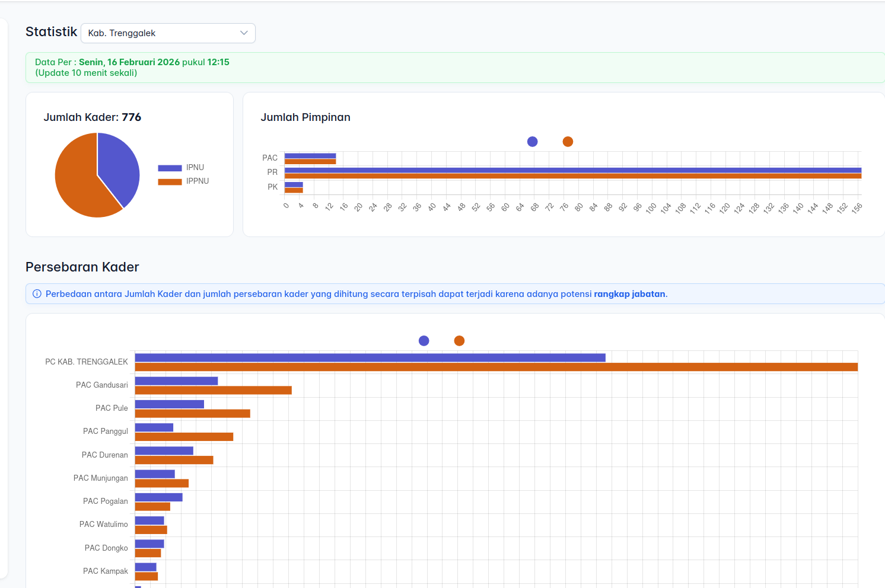Click the chevron arrow beside Kab. Trenggalek
885x588 pixels.
tap(244, 33)
